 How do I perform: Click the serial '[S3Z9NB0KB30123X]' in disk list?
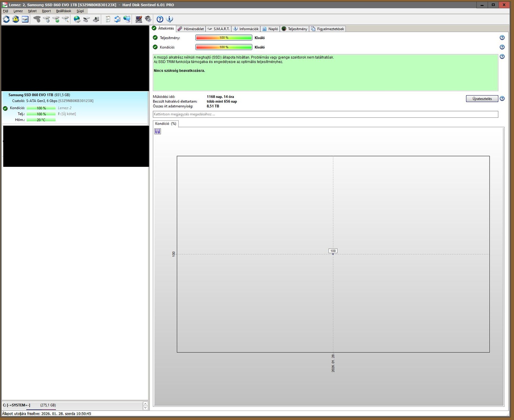tap(76, 101)
